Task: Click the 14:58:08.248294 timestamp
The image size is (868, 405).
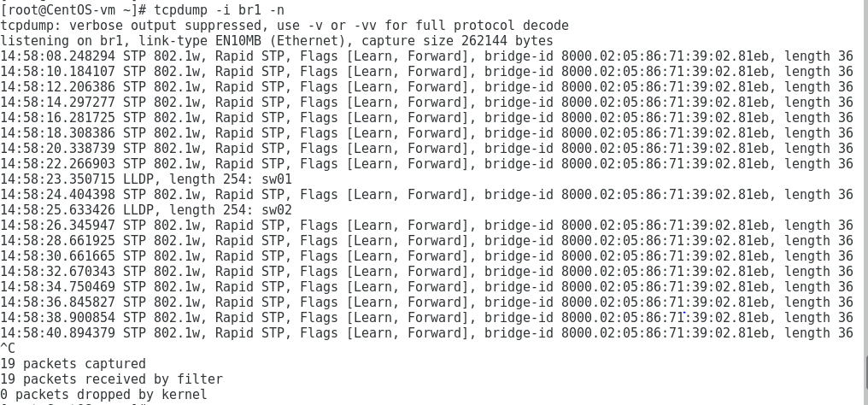Action: point(57,56)
